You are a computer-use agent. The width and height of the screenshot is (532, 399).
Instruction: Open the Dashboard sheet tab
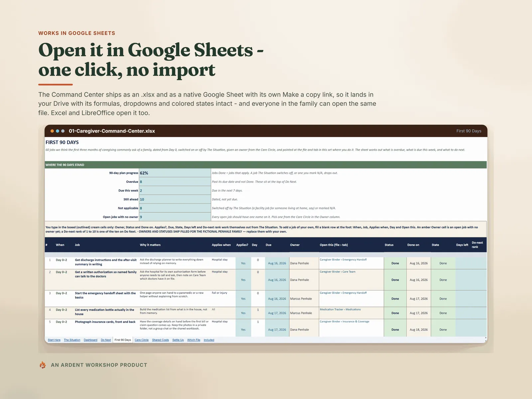tap(90, 340)
